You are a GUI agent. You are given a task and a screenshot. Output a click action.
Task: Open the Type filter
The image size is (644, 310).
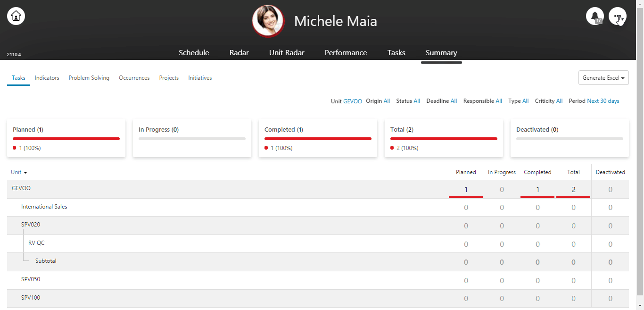525,101
